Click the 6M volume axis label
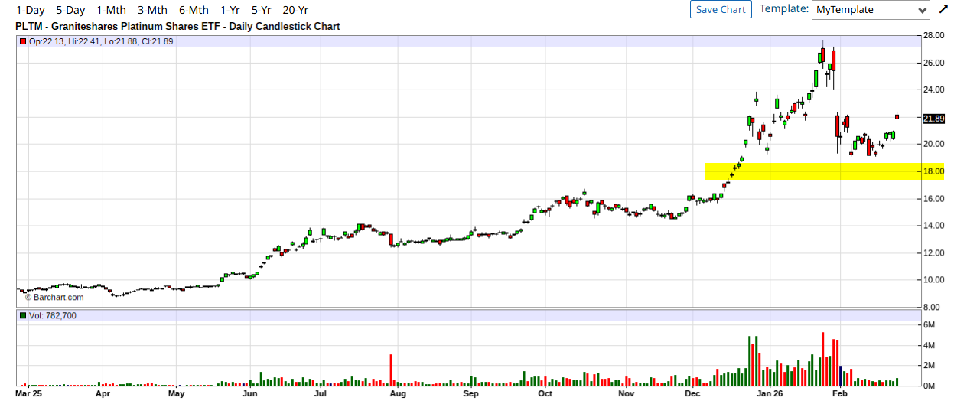 pyautogui.click(x=931, y=325)
